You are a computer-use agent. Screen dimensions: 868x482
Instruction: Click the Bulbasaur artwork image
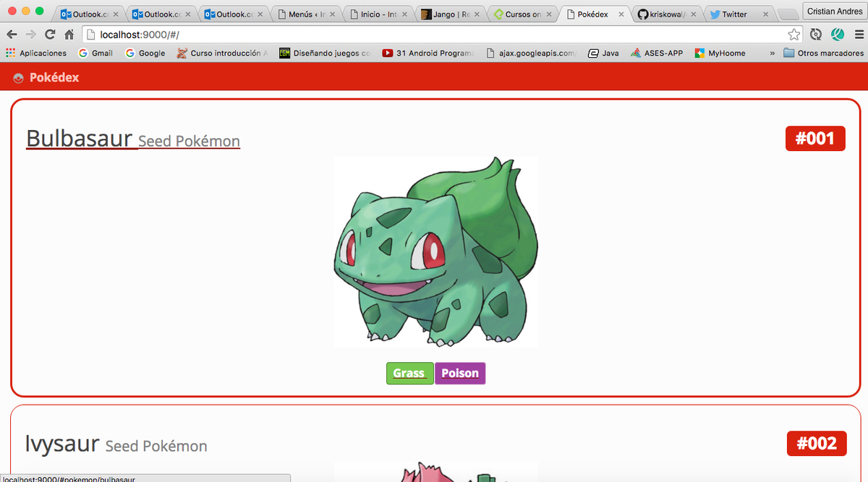coord(436,251)
